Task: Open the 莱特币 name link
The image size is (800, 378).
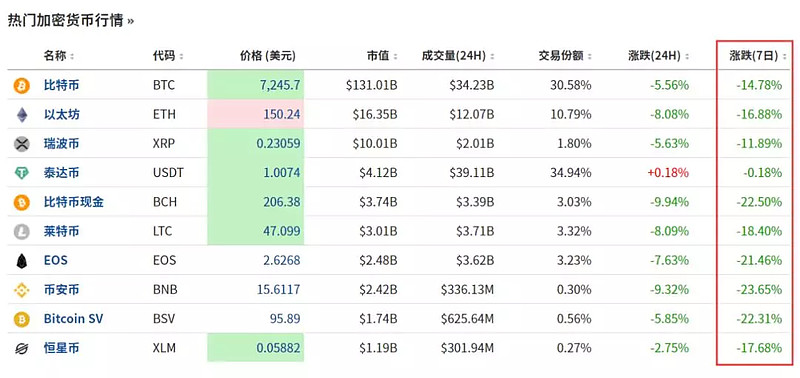Action: coord(62,232)
